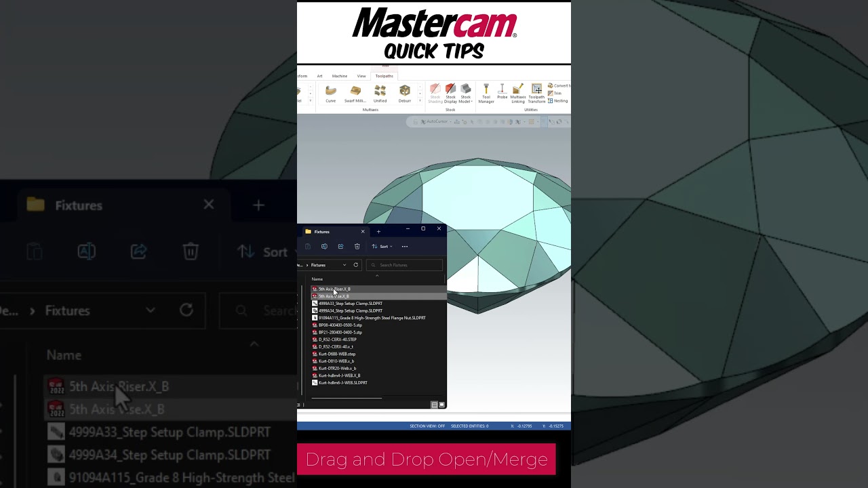
Task: Choose the Swarf Milling toolpath icon
Action: tap(355, 94)
